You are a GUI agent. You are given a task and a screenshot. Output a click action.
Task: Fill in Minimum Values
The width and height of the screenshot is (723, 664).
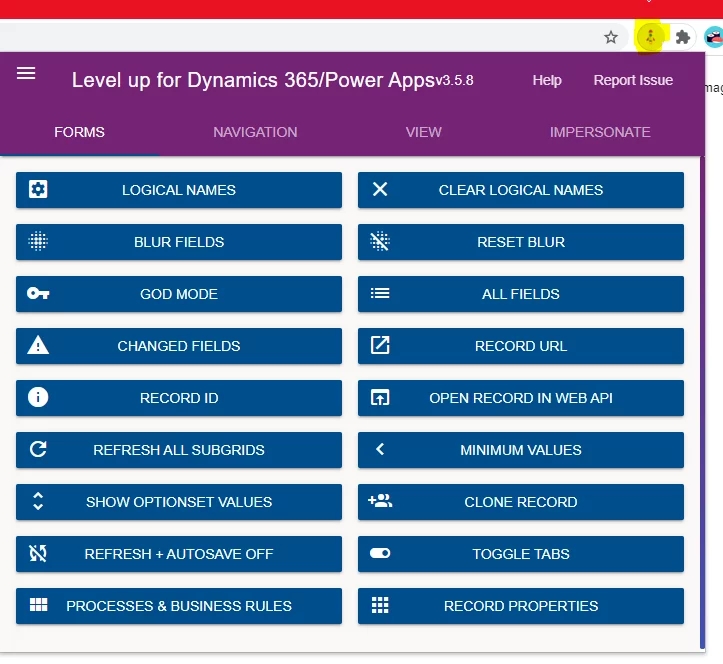click(521, 450)
